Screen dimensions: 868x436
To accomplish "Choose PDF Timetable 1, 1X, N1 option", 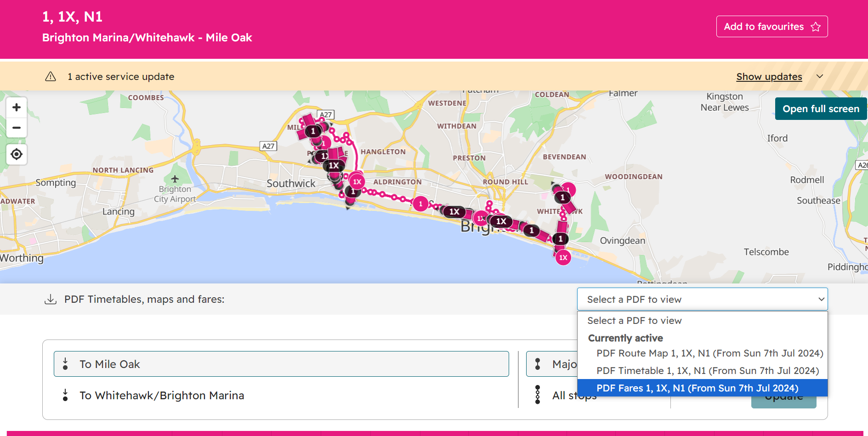I will [x=707, y=371].
